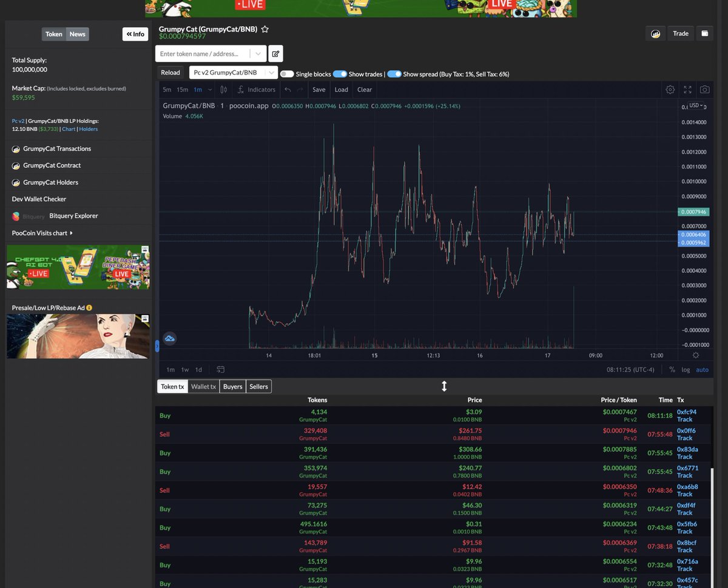This screenshot has height=588, width=728.
Task: Open chart properties via the gear icon
Action: 670,89
